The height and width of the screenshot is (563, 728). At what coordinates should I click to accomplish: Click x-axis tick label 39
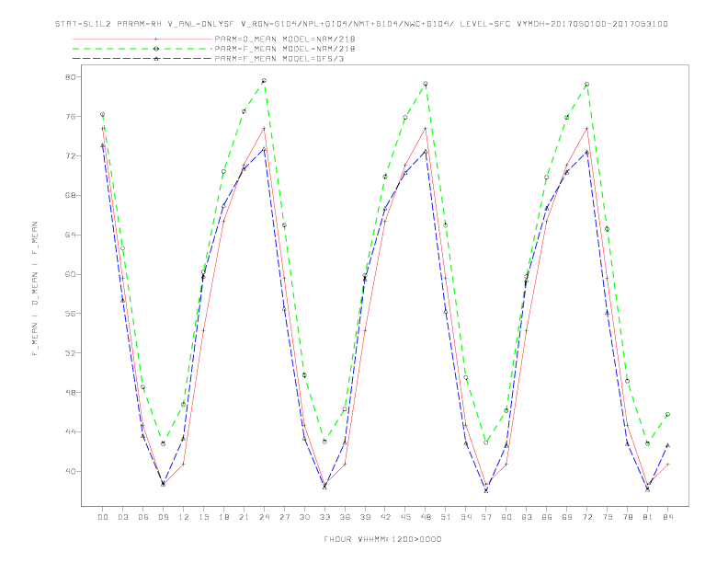point(366,517)
